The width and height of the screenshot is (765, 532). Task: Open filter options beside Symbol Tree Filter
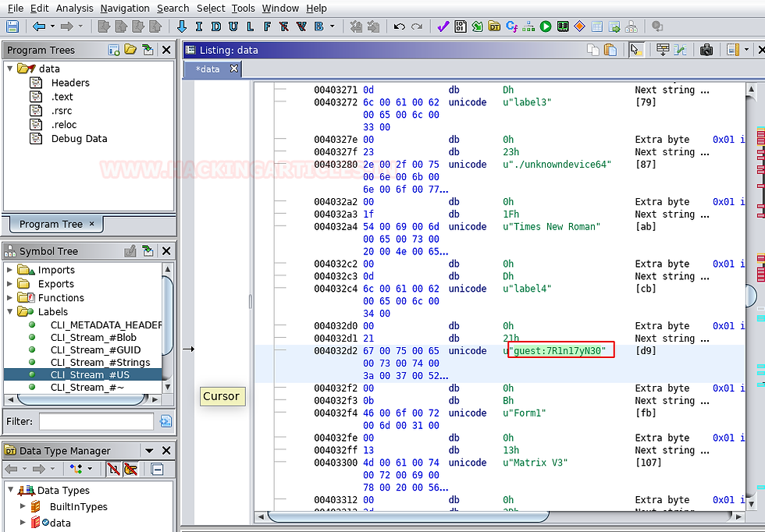click(x=165, y=421)
